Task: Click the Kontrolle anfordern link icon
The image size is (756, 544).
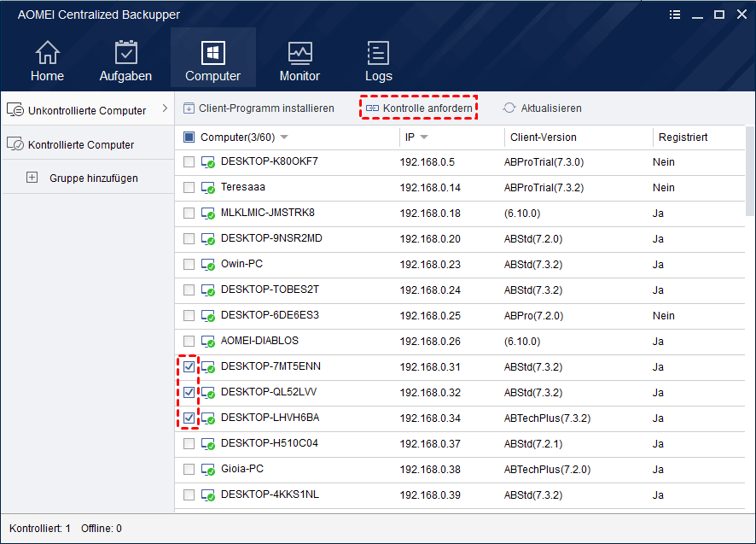Action: coord(372,108)
